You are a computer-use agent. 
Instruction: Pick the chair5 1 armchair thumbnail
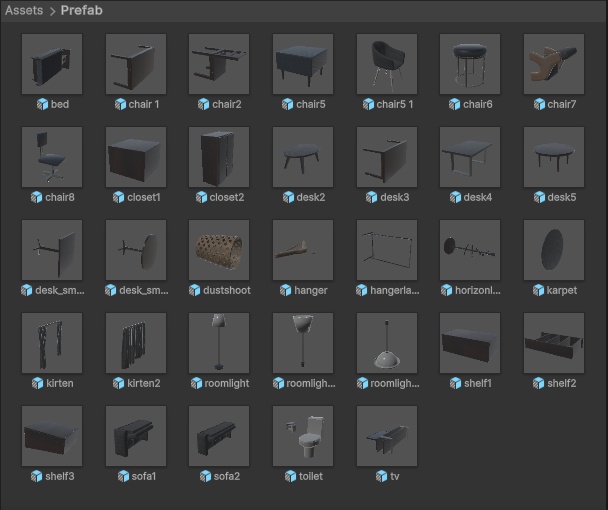[x=387, y=64]
